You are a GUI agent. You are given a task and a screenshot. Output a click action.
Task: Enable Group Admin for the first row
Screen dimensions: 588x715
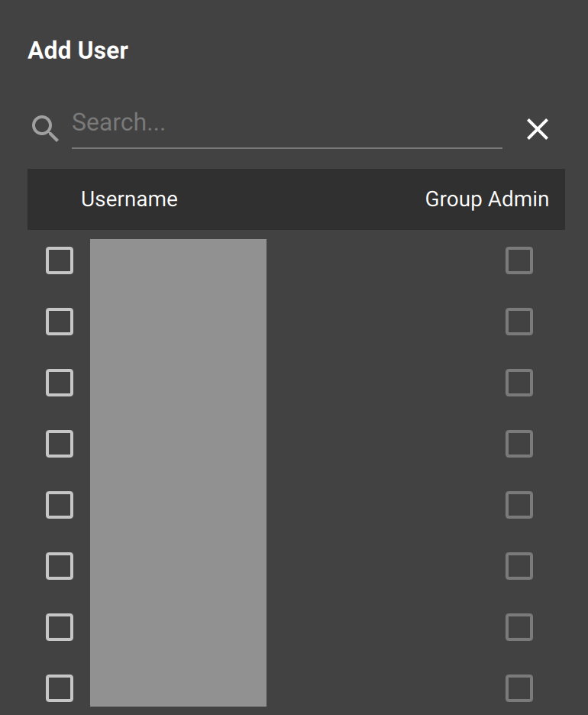pyautogui.click(x=519, y=260)
